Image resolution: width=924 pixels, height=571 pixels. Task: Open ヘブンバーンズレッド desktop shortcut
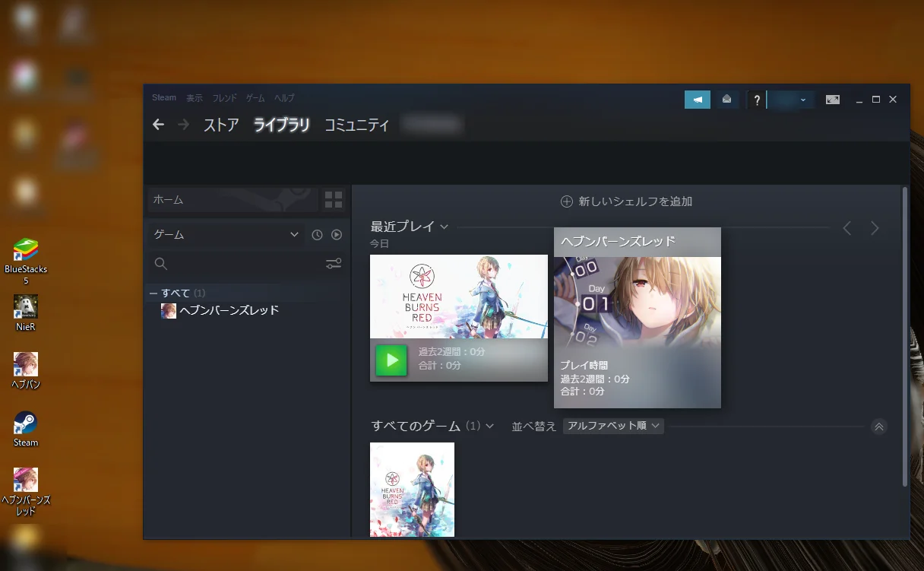26,492
